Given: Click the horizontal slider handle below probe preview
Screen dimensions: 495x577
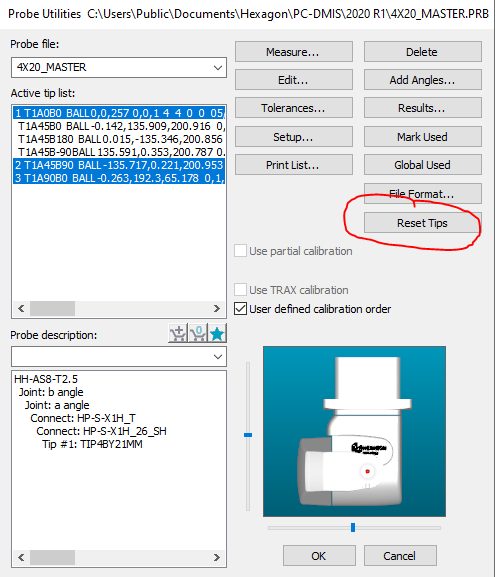Looking at the screenshot, I should 353,527.
